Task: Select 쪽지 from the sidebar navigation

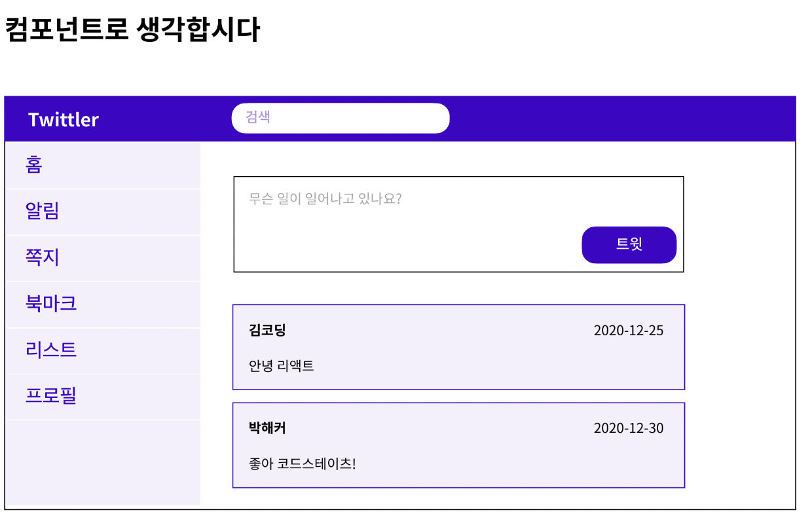Action: [x=42, y=257]
